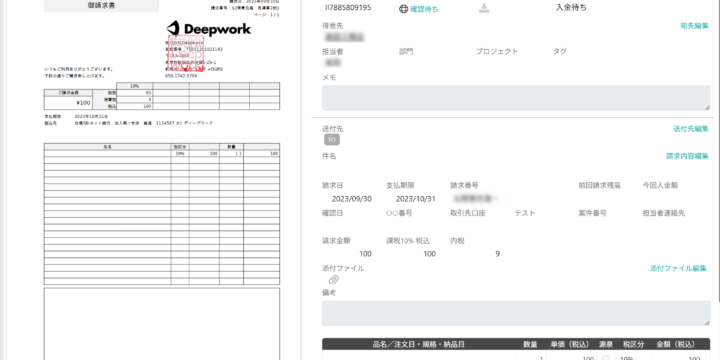720x360 pixels.
Task: Click the 支払期限 value 2023/10/31
Action: pos(416,199)
